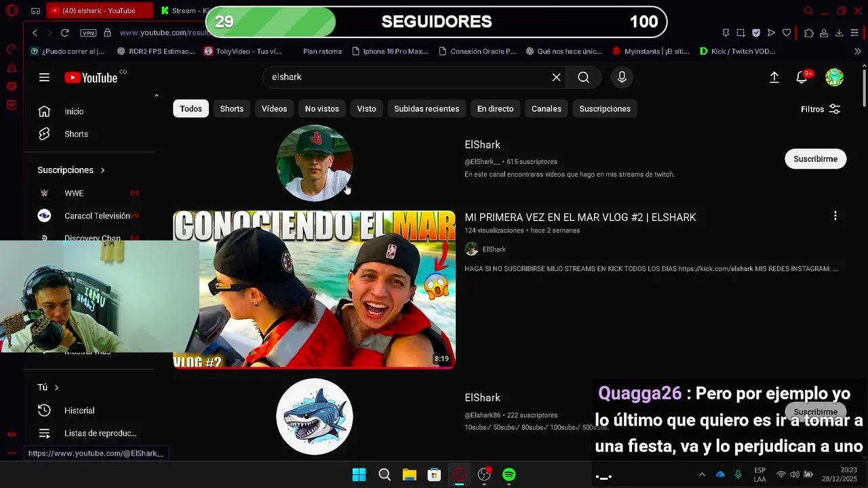
Task: Open the Kick / Twitch VOD bookmark
Action: coord(738,52)
